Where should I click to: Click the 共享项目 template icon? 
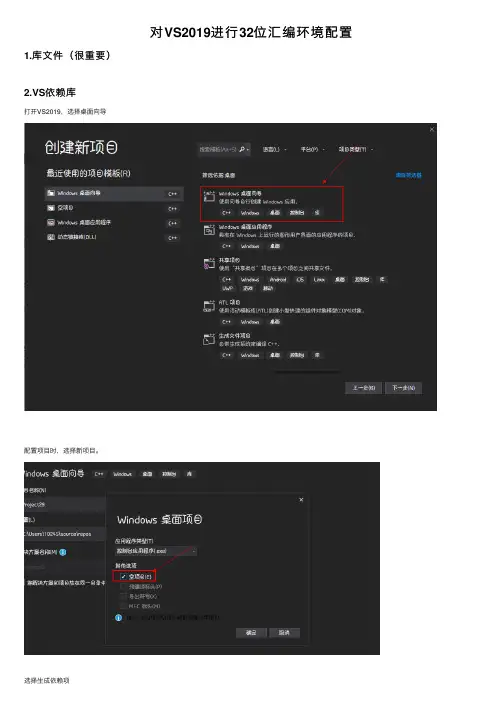[x=209, y=263]
